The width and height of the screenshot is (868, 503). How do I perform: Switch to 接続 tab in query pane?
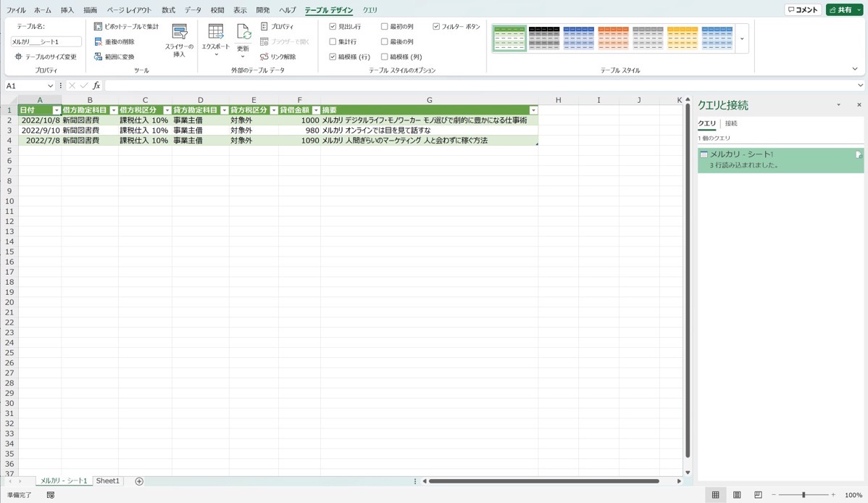(731, 123)
